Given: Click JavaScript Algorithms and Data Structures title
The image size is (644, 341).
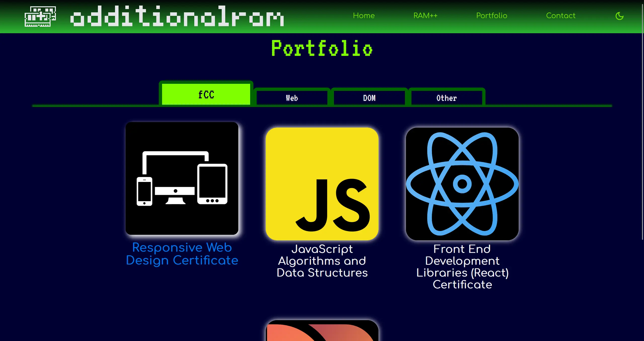Looking at the screenshot, I should tap(322, 261).
